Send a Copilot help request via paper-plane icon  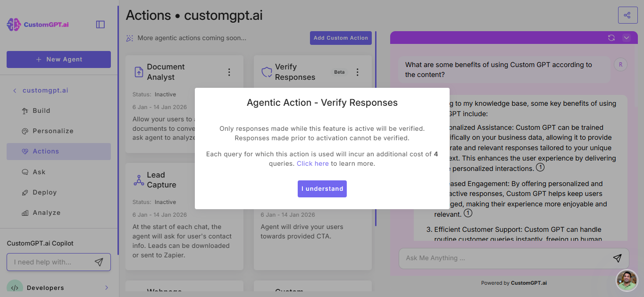point(99,262)
